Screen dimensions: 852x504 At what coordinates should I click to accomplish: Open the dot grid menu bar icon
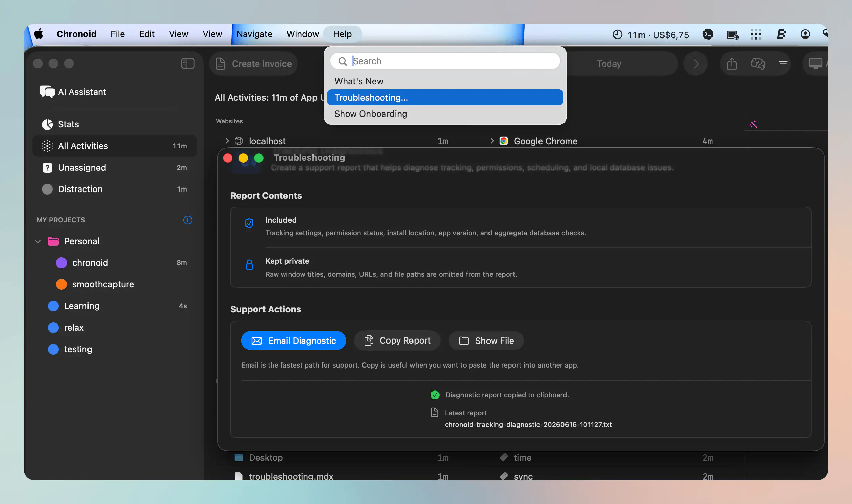coord(756,34)
